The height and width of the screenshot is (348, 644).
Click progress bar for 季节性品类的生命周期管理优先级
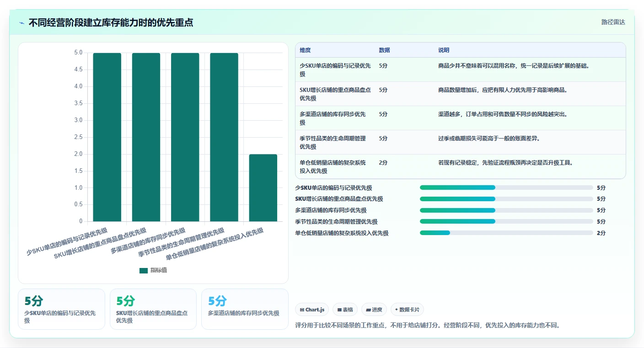pyautogui.click(x=506, y=221)
